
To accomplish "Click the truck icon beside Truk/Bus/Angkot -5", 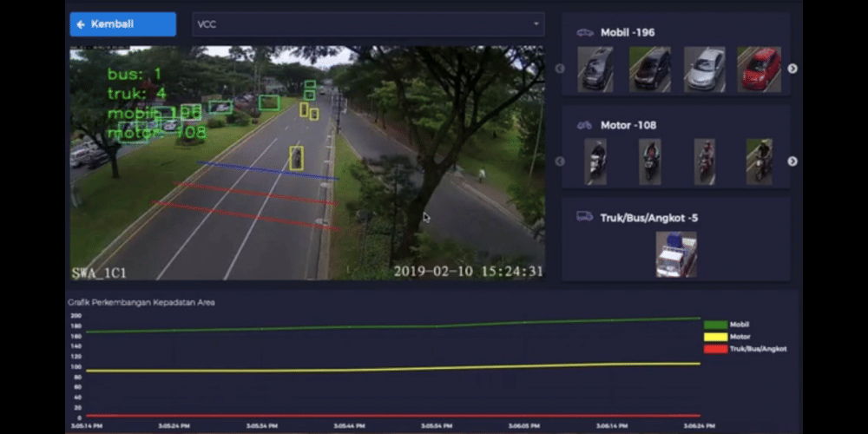I will (x=585, y=217).
